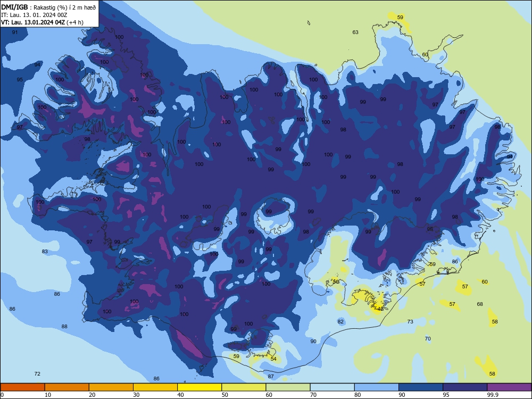Image resolution: width=532 pixels, height=399 pixels.
Task: Click the humidity value 70 on the map
Action: [428, 338]
